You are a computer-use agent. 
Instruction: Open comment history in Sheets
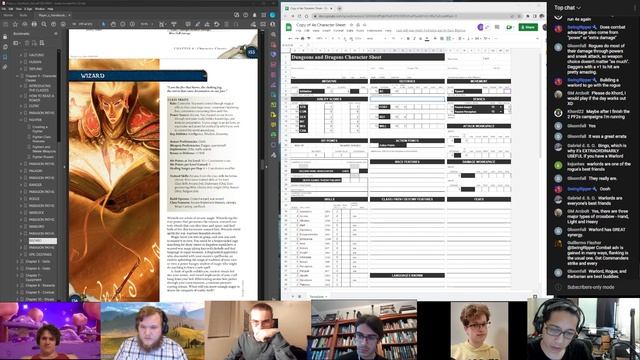coord(497,27)
